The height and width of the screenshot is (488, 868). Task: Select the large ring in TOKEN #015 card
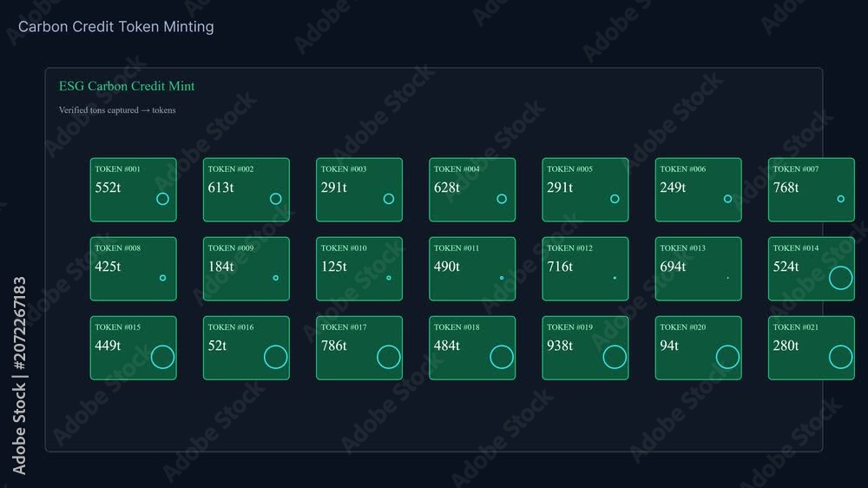162,357
